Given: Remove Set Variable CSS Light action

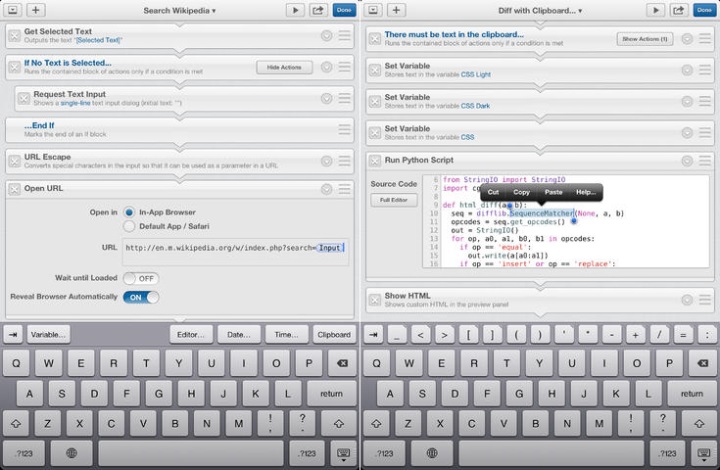Looking at the screenshot, I should [x=375, y=70].
